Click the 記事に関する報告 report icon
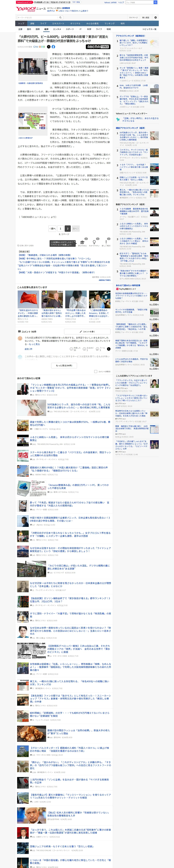The image size is (174, 868). (x=26, y=246)
